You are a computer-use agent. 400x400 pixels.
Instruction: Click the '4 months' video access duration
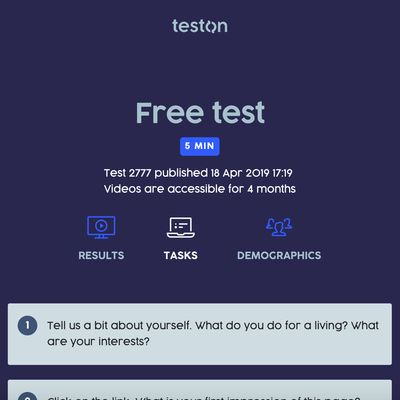pyautogui.click(x=272, y=189)
